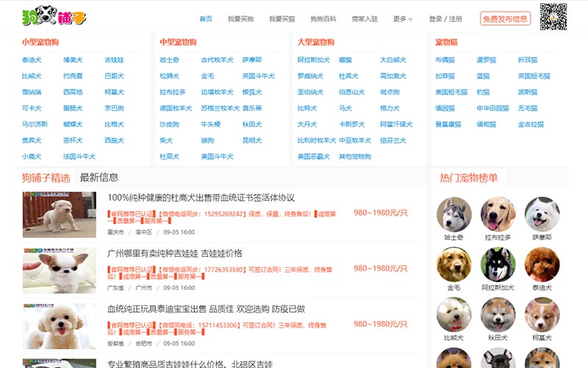Select 苏格兰牧羊犬 under medium dogs
The height and width of the screenshot is (368, 588).
pyautogui.click(x=220, y=108)
